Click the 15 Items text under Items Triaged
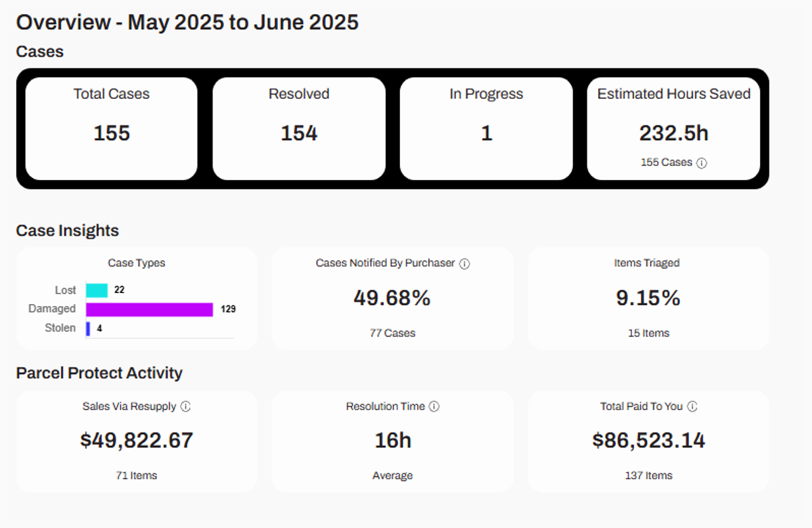Image resolution: width=812 pixels, height=528 pixels. tap(648, 333)
